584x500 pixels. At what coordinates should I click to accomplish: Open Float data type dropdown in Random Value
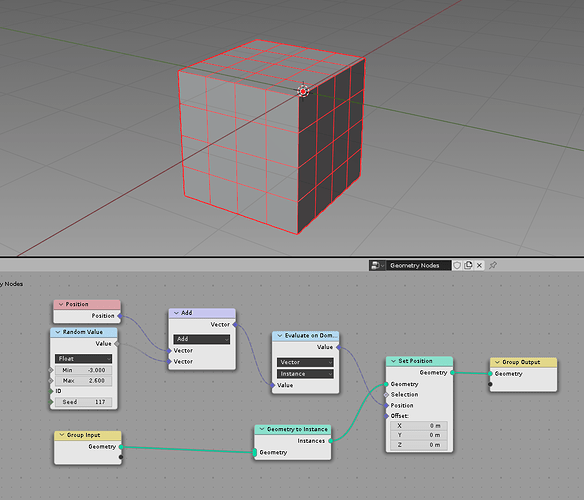pos(83,358)
